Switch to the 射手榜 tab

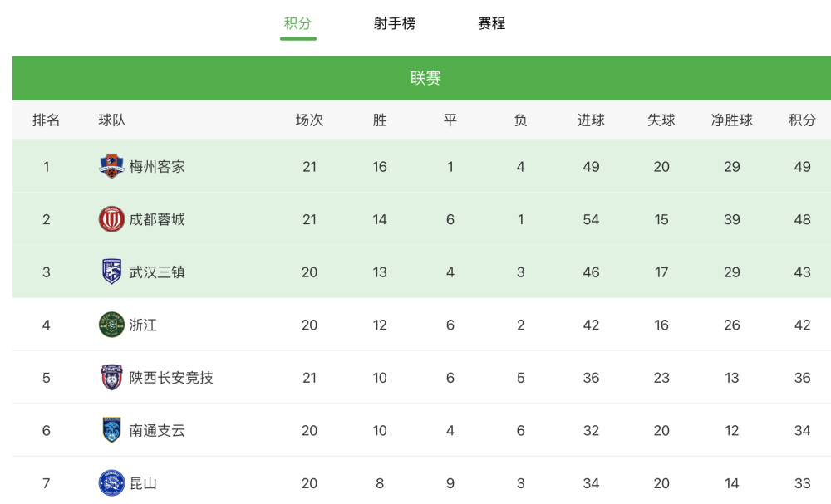tap(394, 23)
